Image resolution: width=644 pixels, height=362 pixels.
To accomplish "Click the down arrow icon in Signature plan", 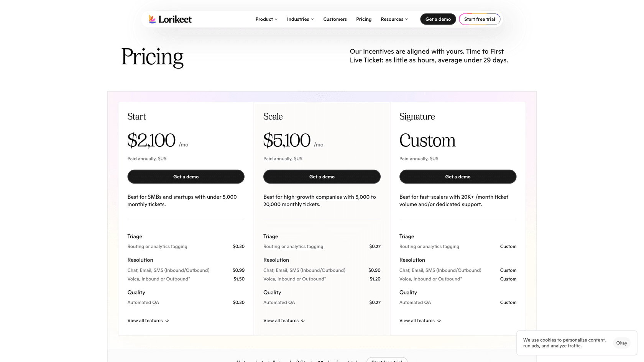I will 439,321.
